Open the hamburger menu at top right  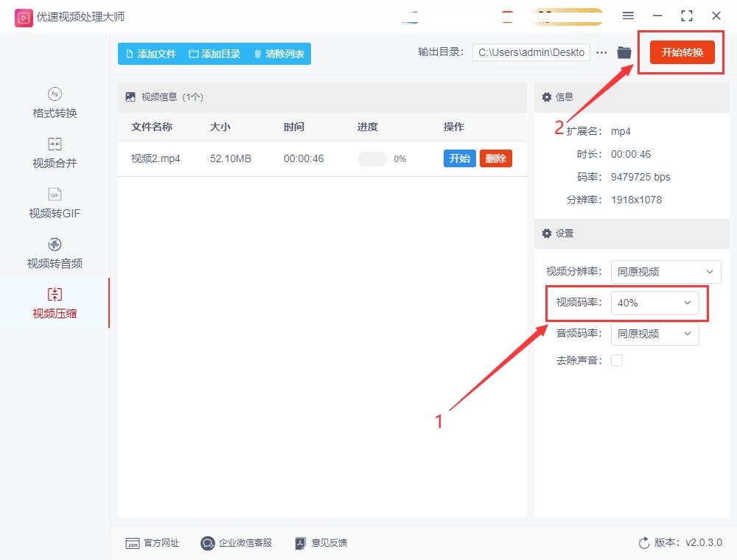[x=629, y=15]
